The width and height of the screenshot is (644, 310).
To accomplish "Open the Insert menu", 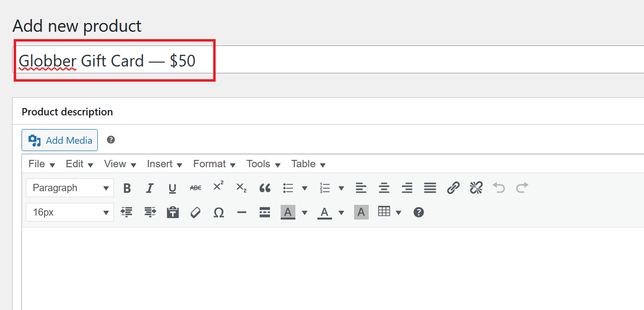I will [x=164, y=164].
